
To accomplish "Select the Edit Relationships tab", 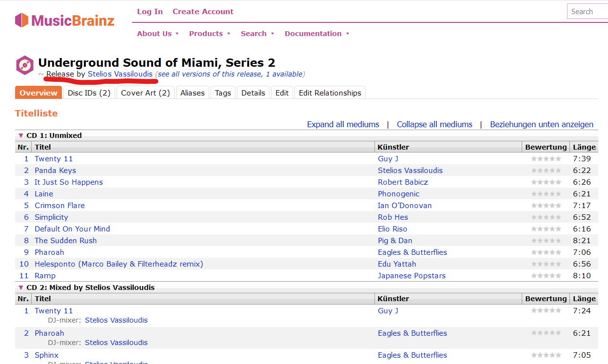I will click(330, 93).
